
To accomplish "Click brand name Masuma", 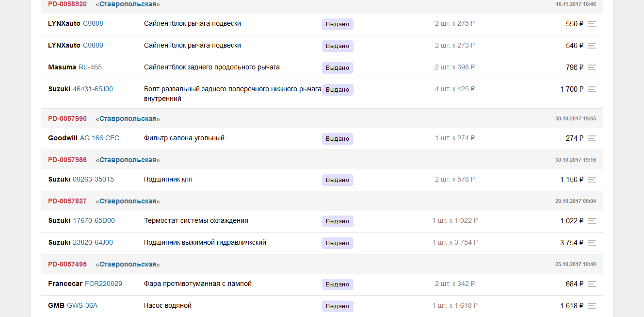I will click(62, 67).
